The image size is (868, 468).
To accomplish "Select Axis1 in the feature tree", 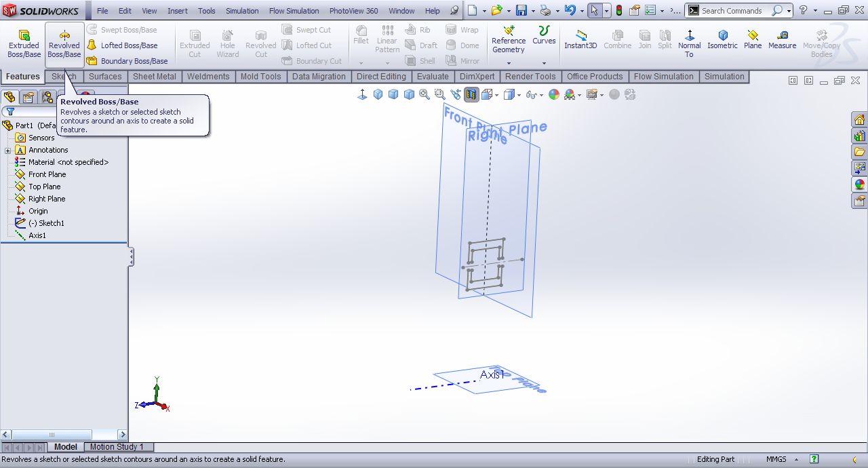I will click(31, 235).
